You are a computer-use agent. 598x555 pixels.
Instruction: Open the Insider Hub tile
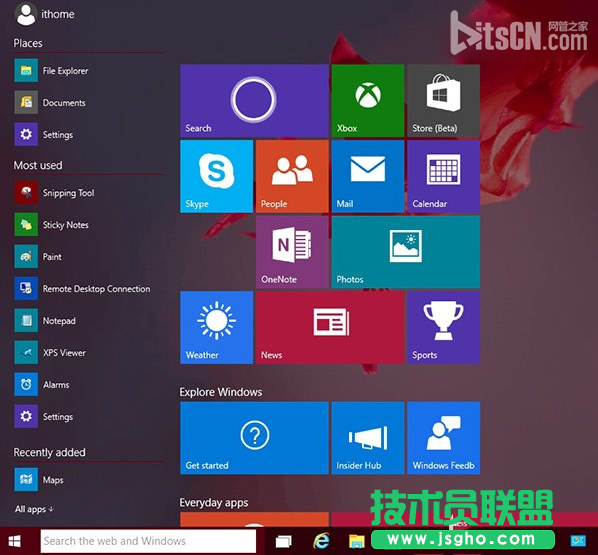(x=368, y=438)
